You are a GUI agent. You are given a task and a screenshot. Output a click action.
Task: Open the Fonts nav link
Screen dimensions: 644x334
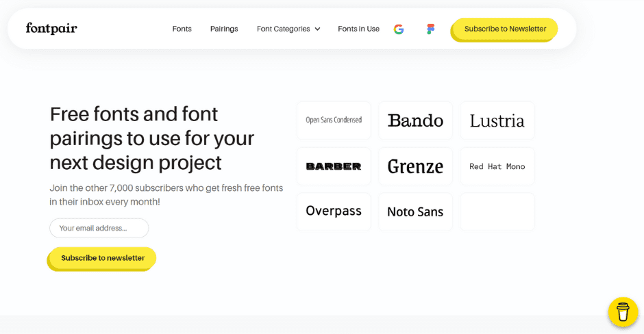pos(182,29)
